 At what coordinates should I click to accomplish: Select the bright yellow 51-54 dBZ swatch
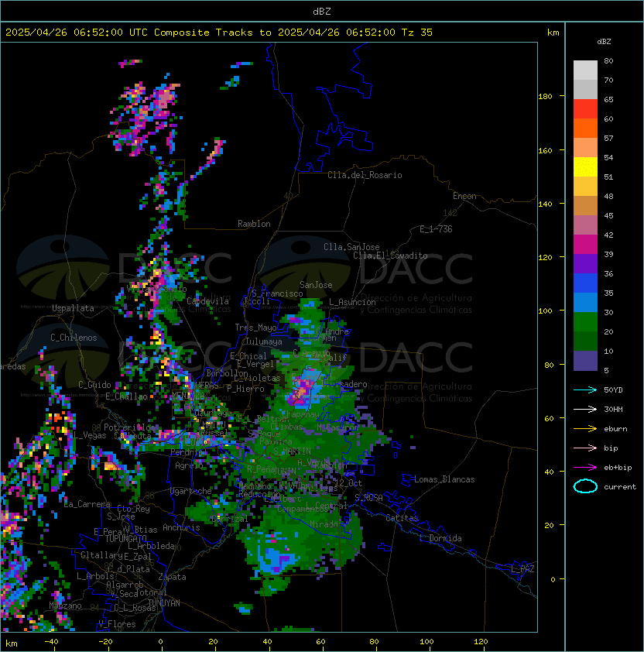pyautogui.click(x=585, y=167)
